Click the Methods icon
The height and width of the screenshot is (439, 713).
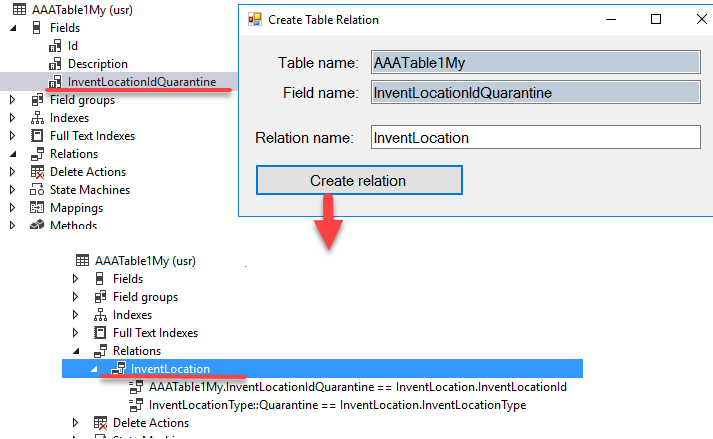[x=37, y=225]
